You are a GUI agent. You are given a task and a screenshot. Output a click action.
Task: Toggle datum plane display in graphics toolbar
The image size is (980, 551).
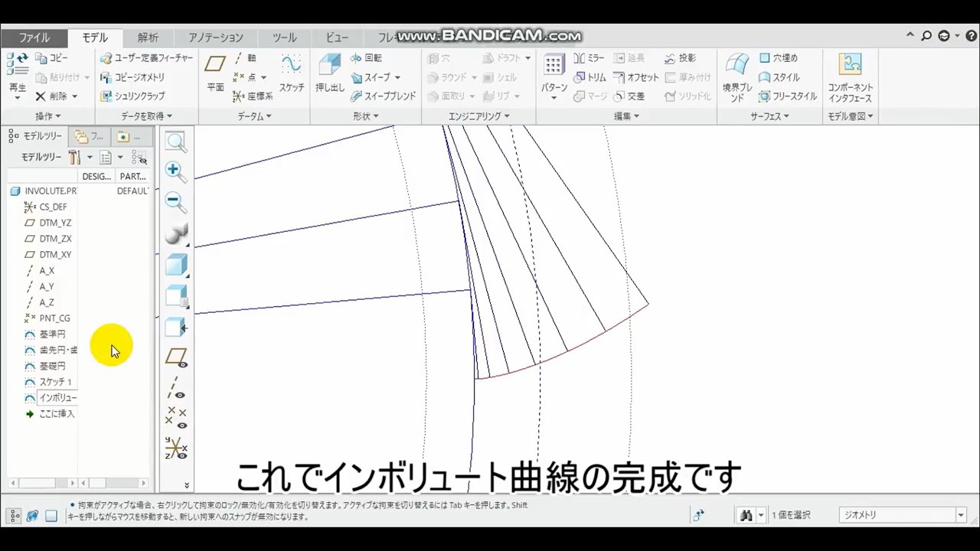[177, 357]
